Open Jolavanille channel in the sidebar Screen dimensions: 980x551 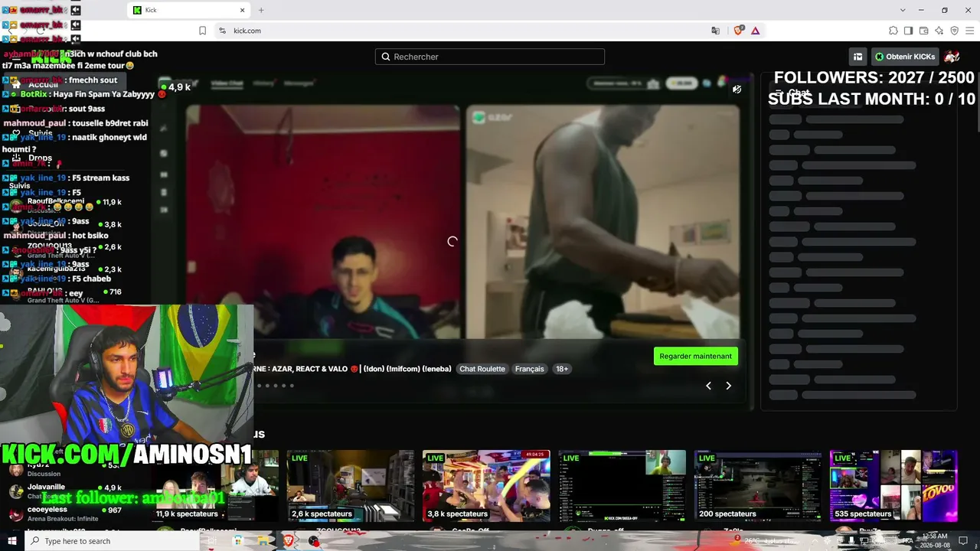[65, 491]
